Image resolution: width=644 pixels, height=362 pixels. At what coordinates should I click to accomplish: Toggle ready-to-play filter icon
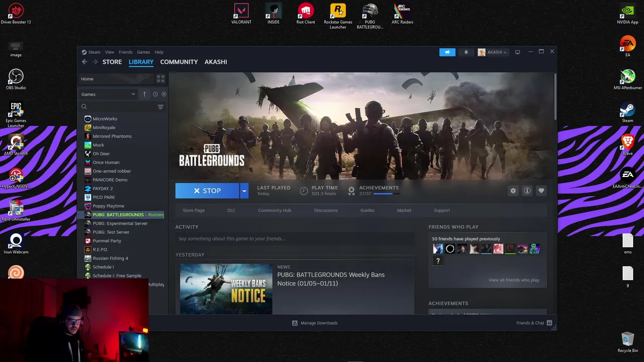(164, 94)
